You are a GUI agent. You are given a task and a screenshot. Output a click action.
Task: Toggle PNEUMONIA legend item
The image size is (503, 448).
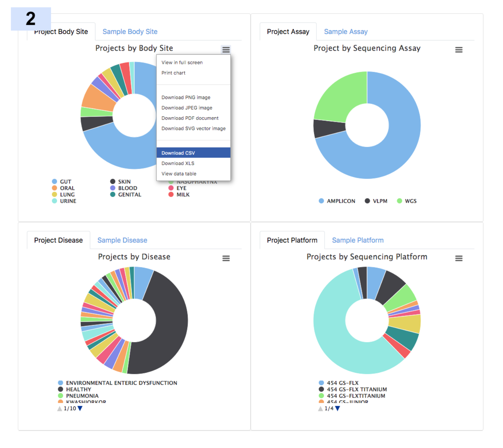78,395
